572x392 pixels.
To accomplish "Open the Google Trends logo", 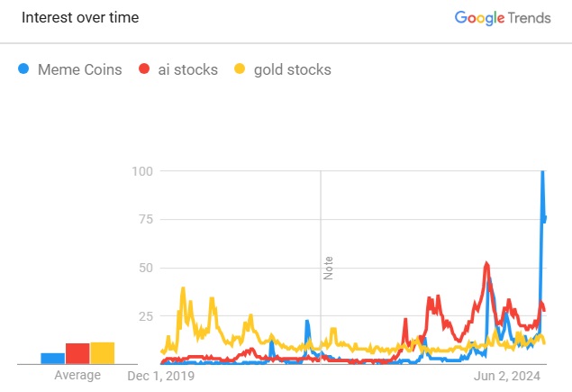I will [x=503, y=18].
